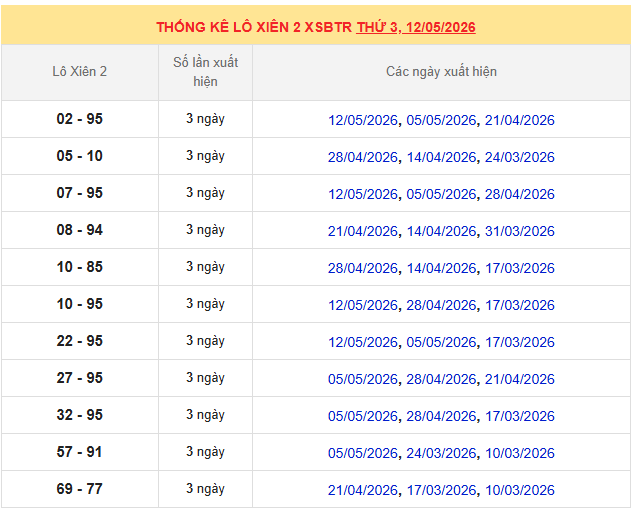Select date 17/03/2026 in the 32 - 95 row

point(520,416)
